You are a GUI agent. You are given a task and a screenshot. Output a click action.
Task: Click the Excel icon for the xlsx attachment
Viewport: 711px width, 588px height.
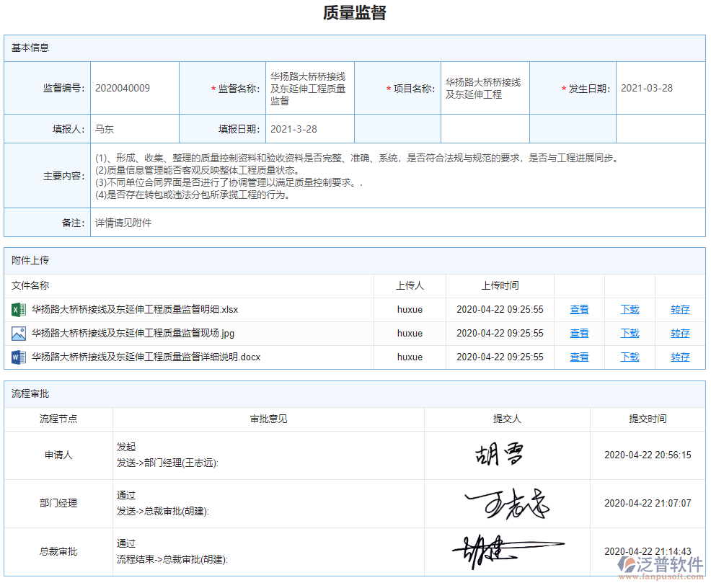(x=18, y=310)
